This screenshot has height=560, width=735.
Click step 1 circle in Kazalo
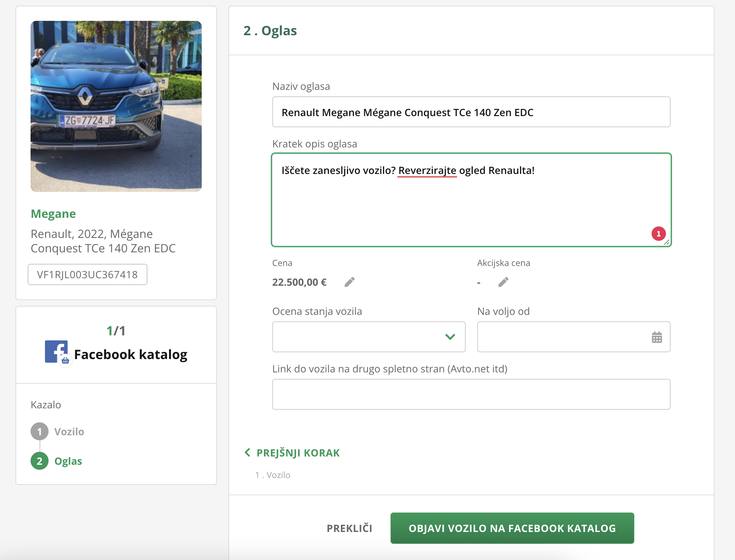40,431
